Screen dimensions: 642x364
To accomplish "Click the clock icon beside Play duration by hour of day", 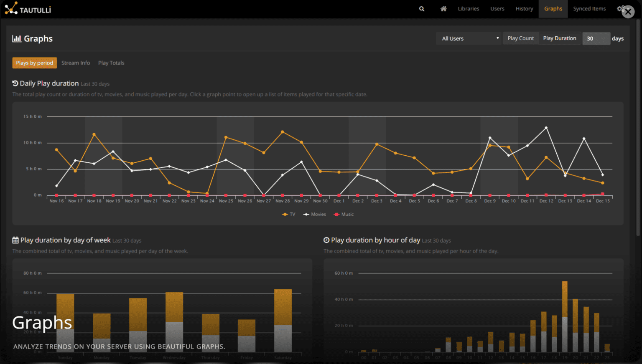I will (326, 240).
